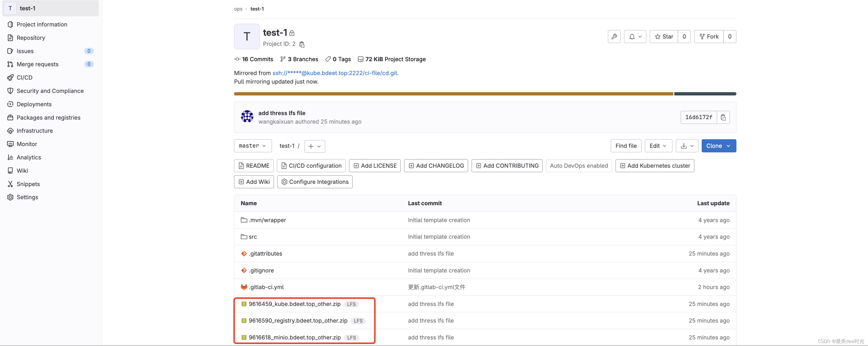Open Settings in the sidebar
Image resolution: width=868 pixels, height=346 pixels.
click(x=27, y=197)
